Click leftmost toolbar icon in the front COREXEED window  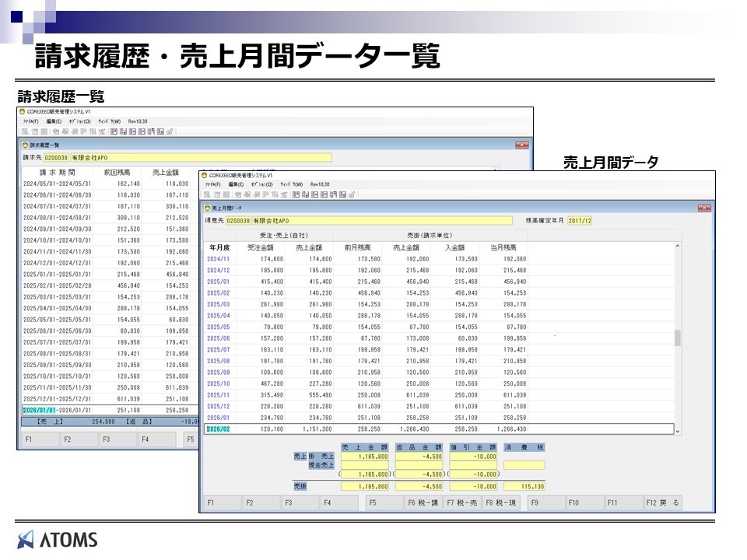click(x=206, y=194)
